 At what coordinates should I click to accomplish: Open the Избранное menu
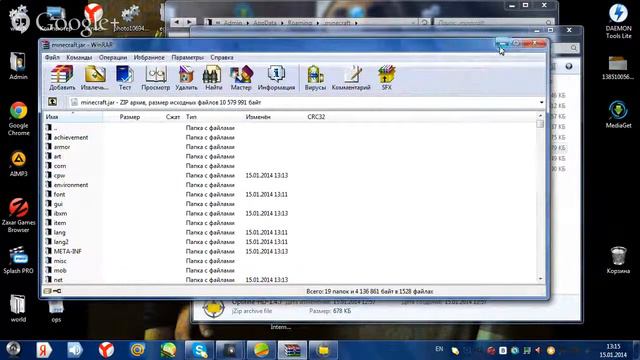pyautogui.click(x=149, y=58)
